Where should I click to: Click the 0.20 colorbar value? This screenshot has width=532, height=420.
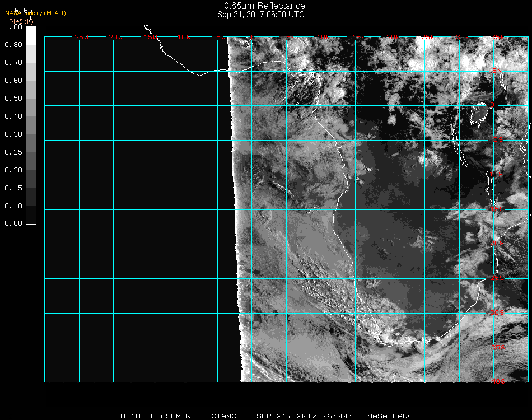point(13,170)
